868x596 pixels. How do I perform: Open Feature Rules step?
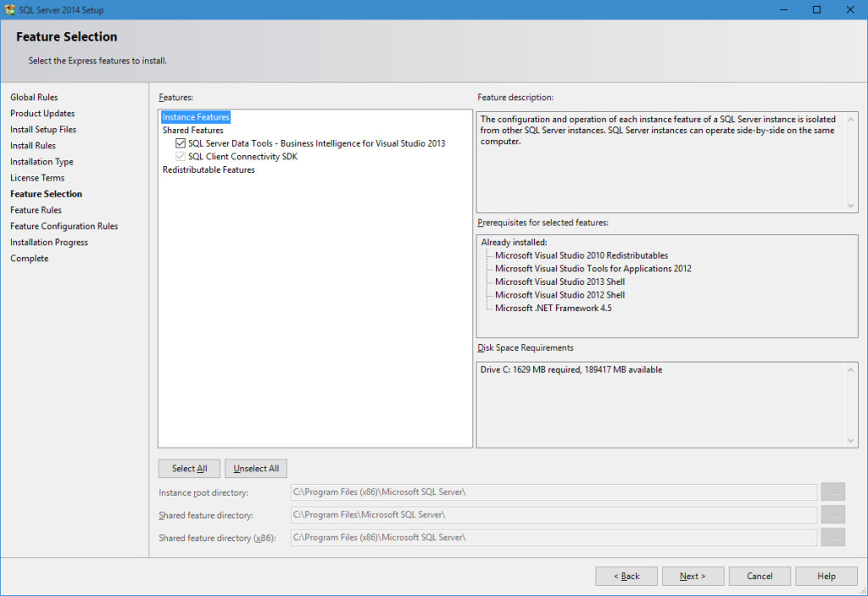tap(36, 210)
